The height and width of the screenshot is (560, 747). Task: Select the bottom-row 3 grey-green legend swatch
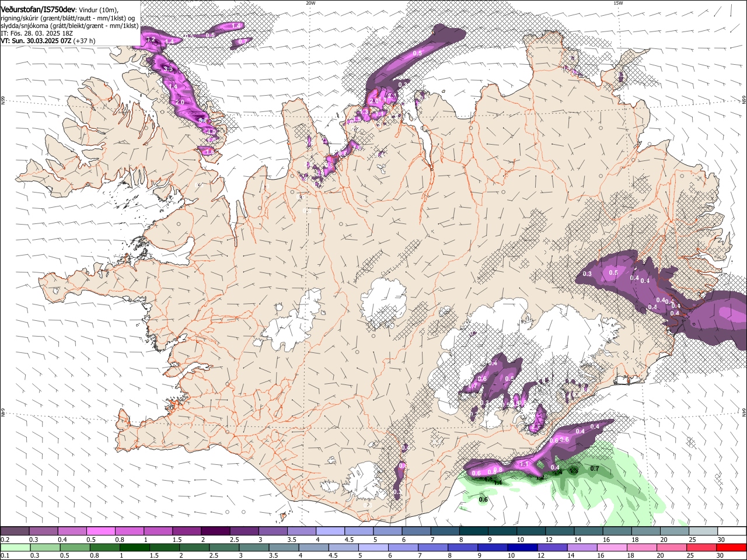point(254,547)
